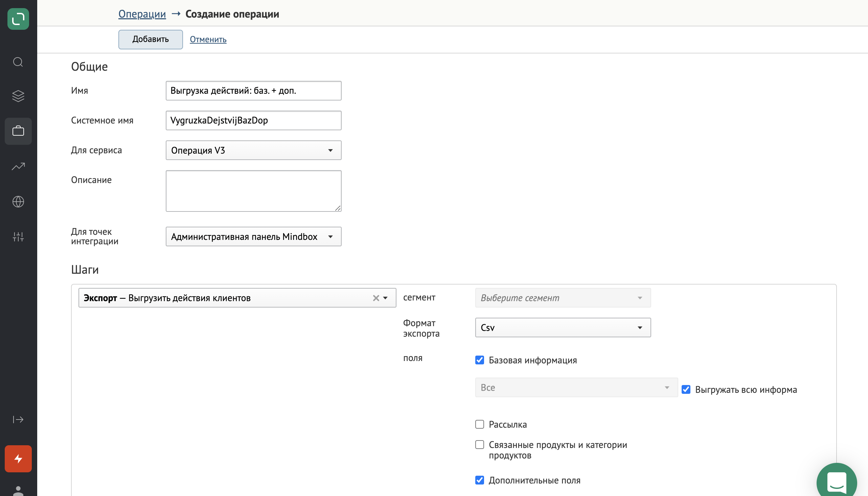
Task: Open the analytics trend-line sidebar icon
Action: [x=18, y=166]
